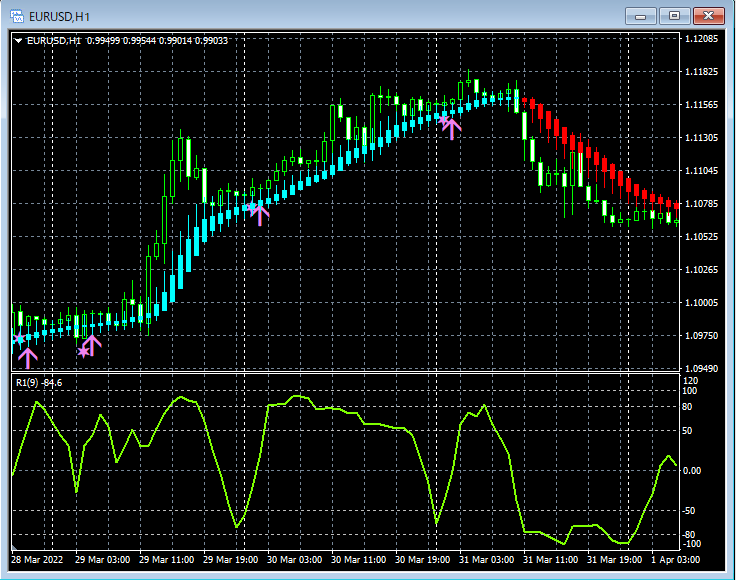Click the 1.11305 price level label
The width and height of the screenshot is (737, 580).
click(701, 138)
